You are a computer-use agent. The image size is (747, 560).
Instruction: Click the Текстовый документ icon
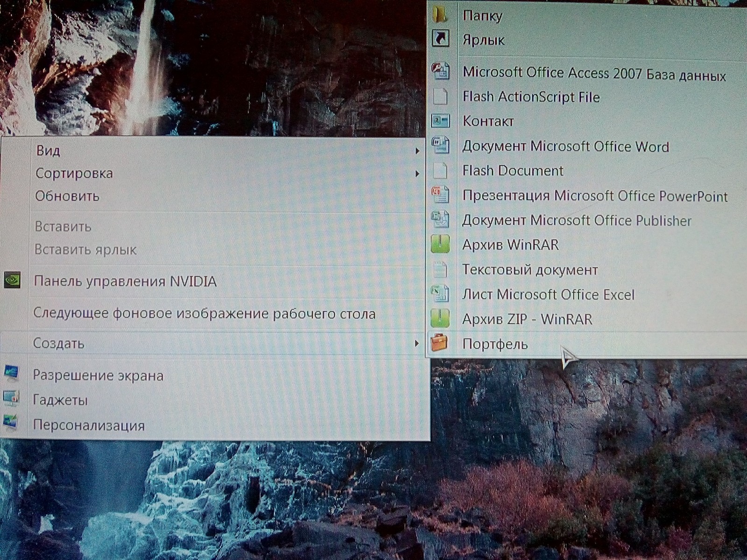click(x=440, y=269)
